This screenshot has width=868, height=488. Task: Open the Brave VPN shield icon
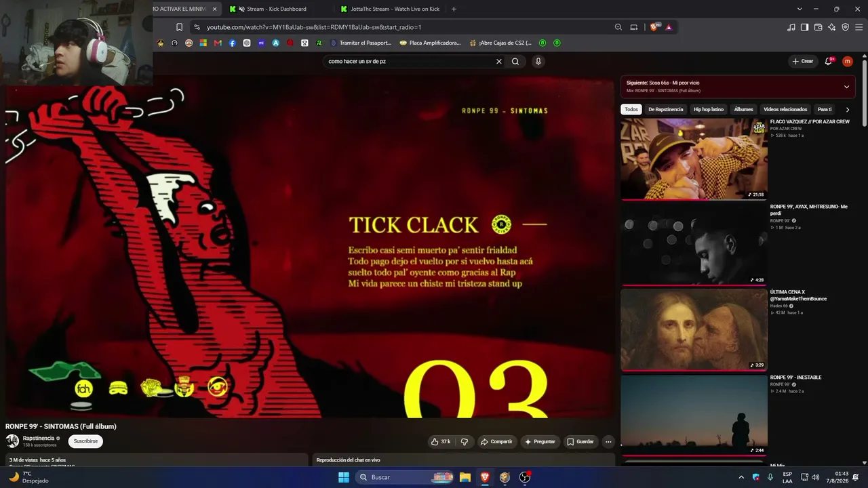tap(845, 27)
